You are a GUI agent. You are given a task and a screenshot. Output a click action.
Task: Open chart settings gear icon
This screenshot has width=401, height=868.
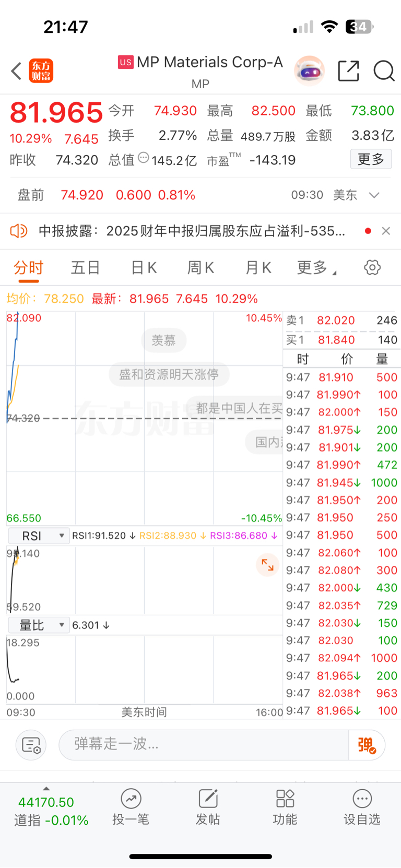372,268
